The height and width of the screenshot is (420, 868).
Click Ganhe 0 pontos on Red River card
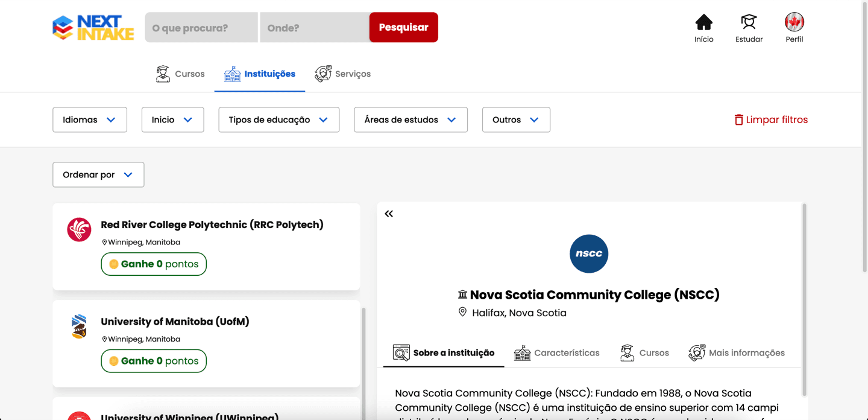154,264
